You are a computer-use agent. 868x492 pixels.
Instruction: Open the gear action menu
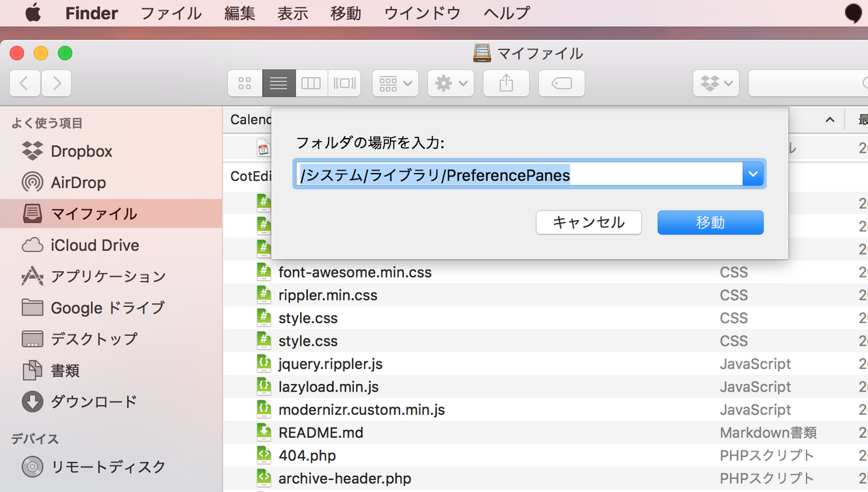[451, 83]
